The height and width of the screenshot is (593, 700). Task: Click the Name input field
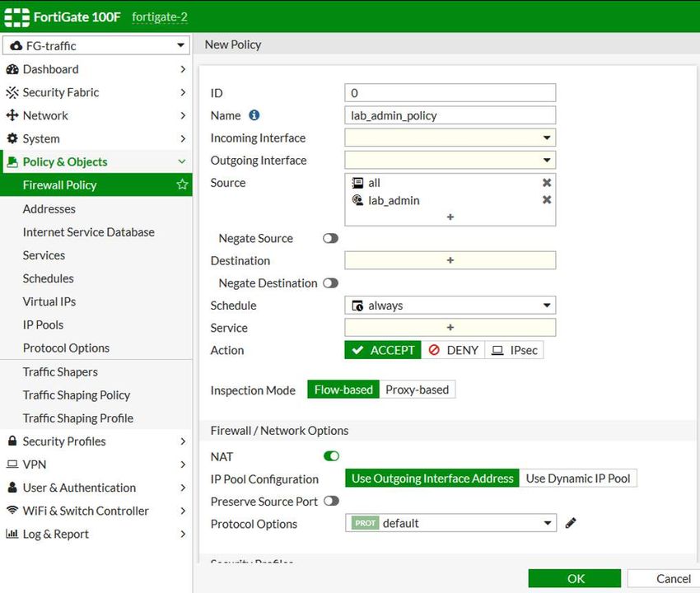pyautogui.click(x=450, y=115)
